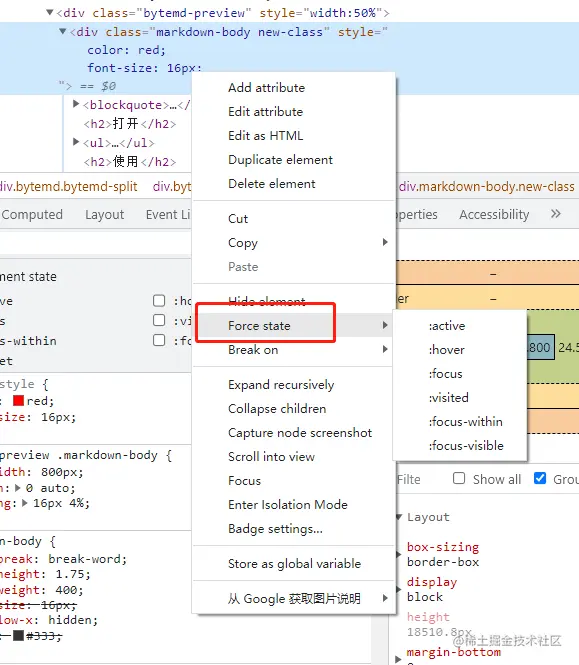Force the :focus-visible state

pyautogui.click(x=460, y=446)
